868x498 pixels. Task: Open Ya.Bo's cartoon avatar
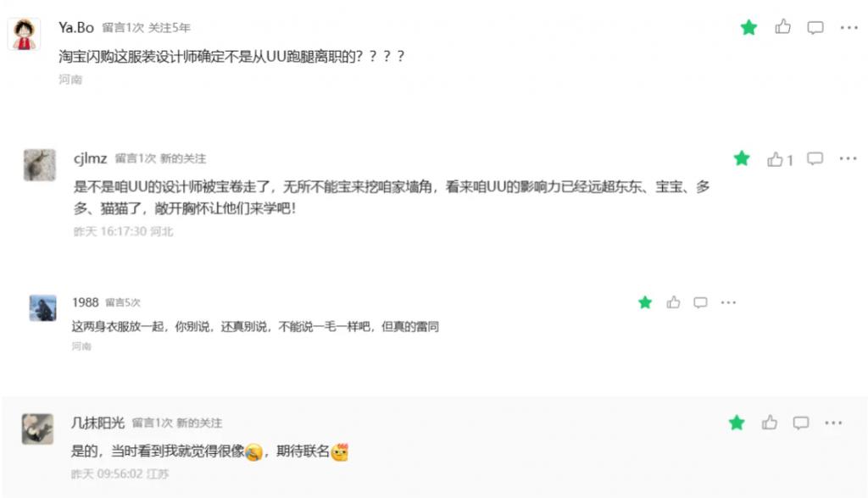pos(24,34)
